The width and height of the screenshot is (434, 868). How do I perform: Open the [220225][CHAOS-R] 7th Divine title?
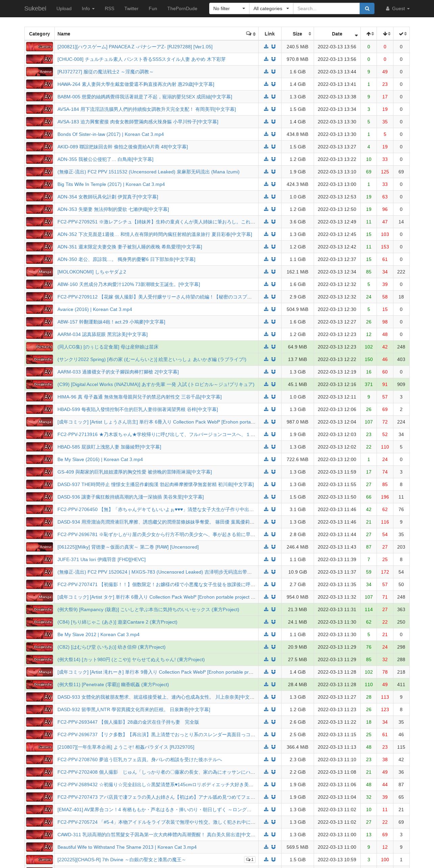pyautogui.click(x=121, y=860)
